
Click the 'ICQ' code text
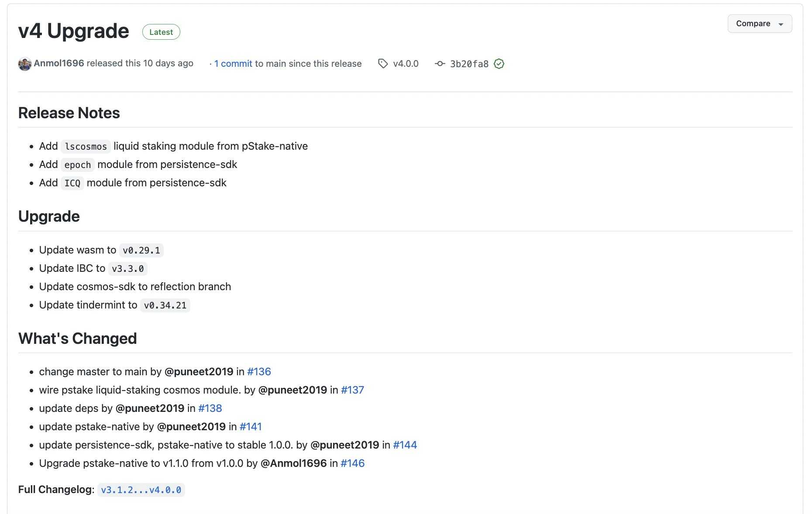click(x=72, y=183)
